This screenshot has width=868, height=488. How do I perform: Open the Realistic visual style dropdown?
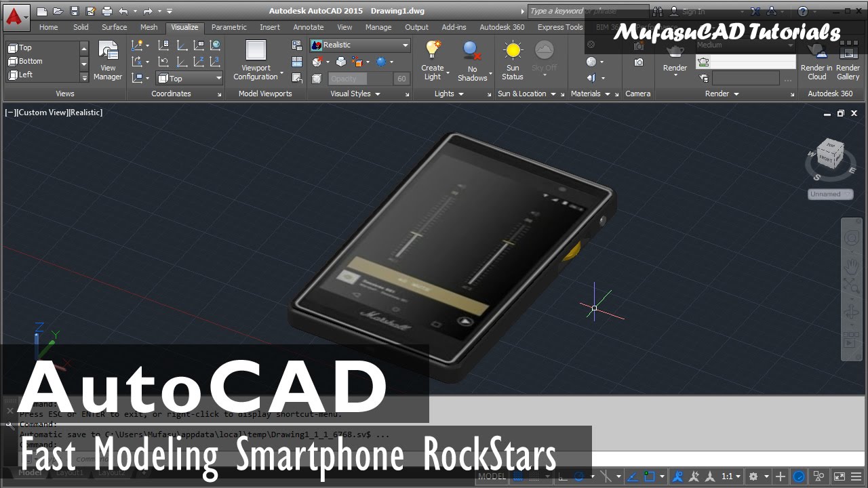tap(361, 45)
